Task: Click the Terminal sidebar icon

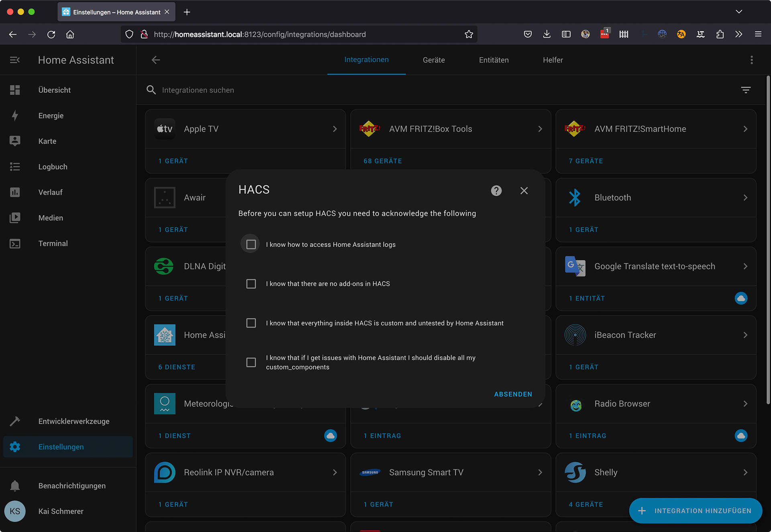Action: (15, 244)
